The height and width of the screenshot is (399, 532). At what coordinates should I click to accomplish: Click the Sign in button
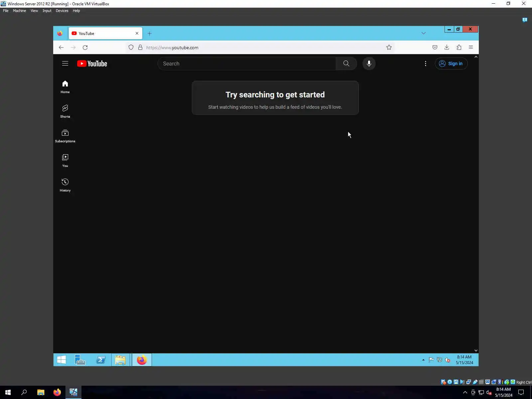click(x=451, y=64)
